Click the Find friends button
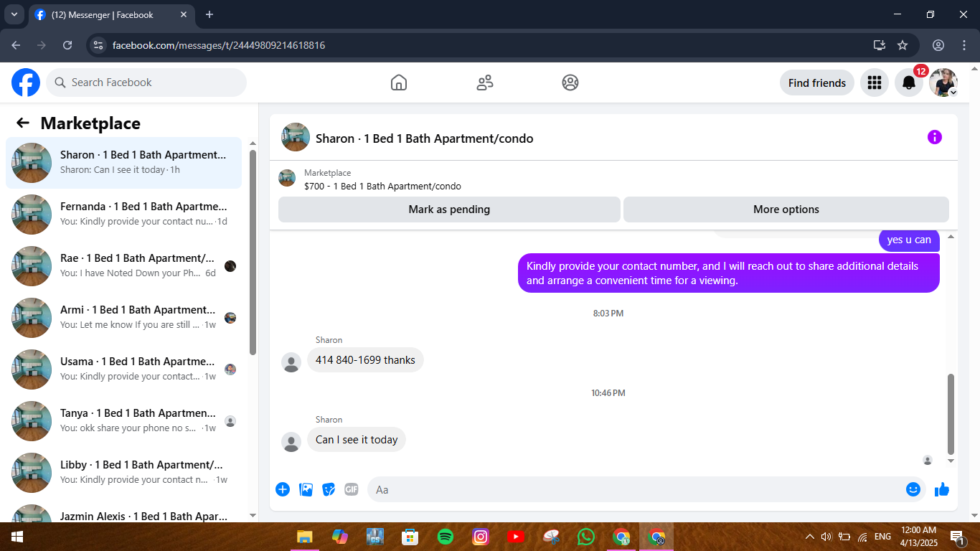The image size is (980, 551). [x=817, y=83]
